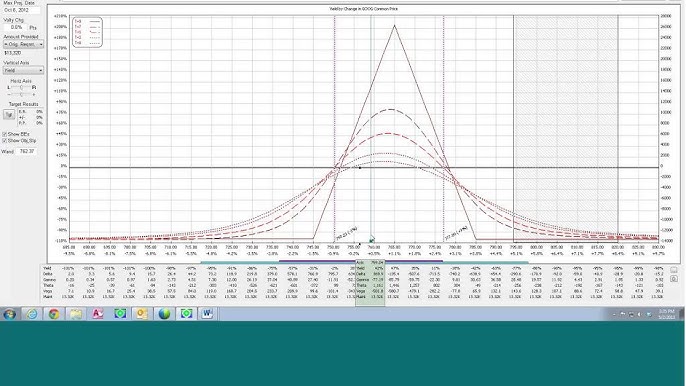
Task: Click the Windows Start orb
Action: pyautogui.click(x=10, y=314)
